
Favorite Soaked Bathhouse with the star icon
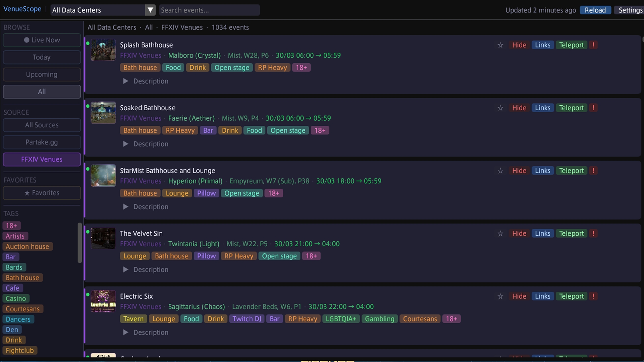tap(500, 108)
